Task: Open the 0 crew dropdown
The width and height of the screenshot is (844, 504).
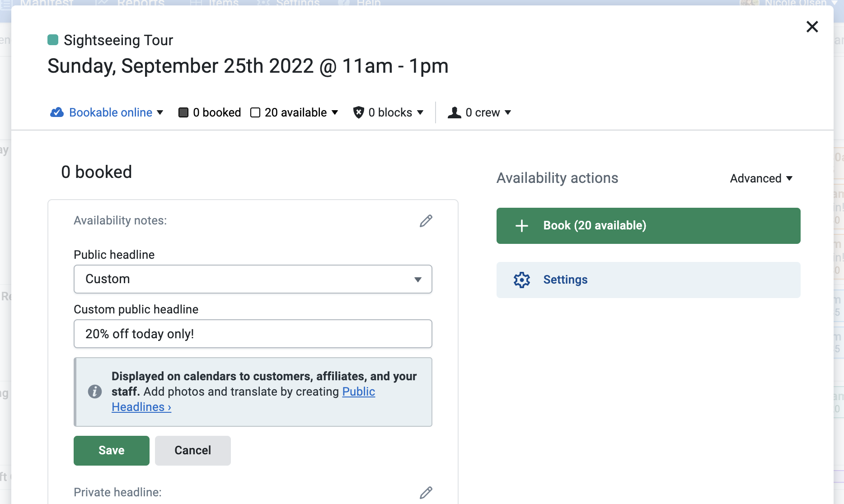Action: coord(480,112)
